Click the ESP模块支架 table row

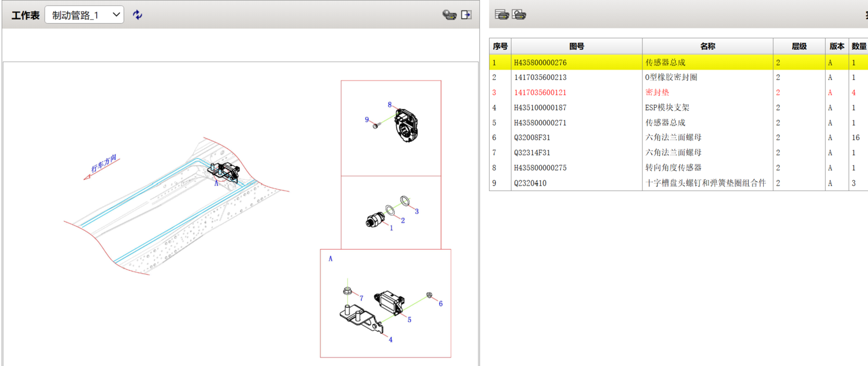pos(667,108)
